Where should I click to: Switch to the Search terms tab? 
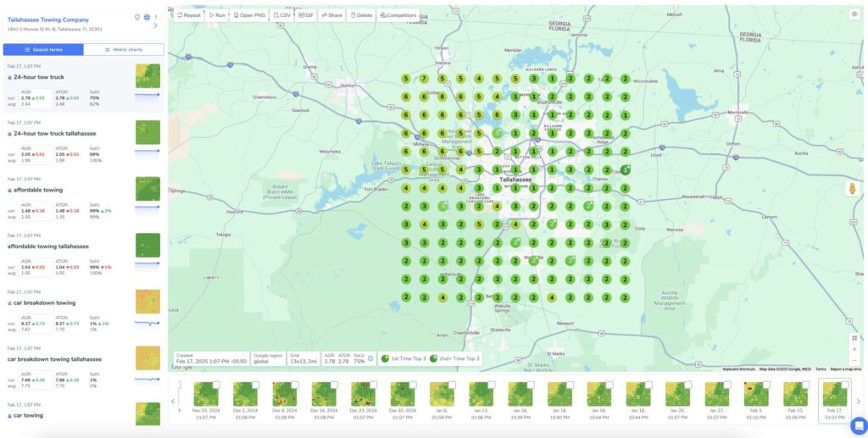point(44,50)
